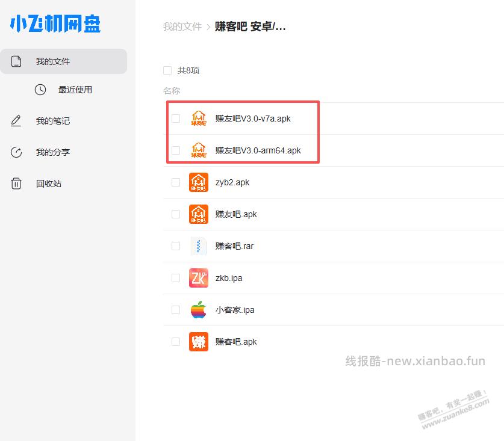The image size is (504, 441).
Task: Click the share icon beside 我的分享
Action: [16, 152]
